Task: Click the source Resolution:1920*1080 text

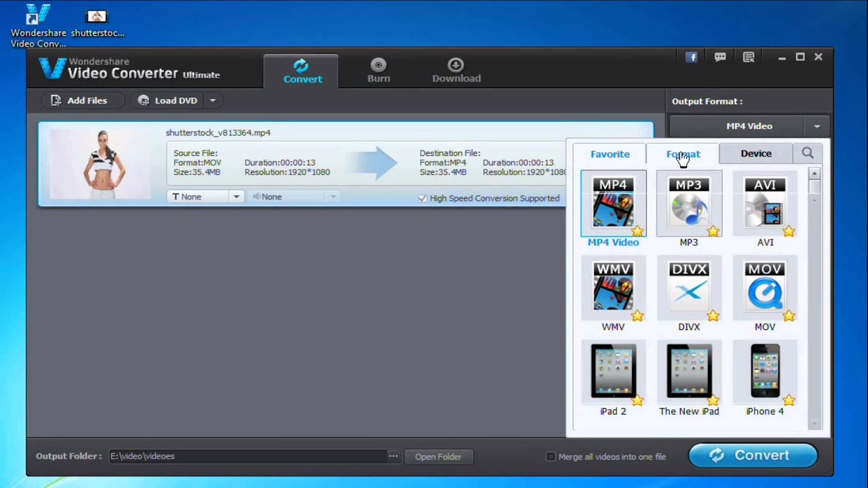Action: click(287, 172)
